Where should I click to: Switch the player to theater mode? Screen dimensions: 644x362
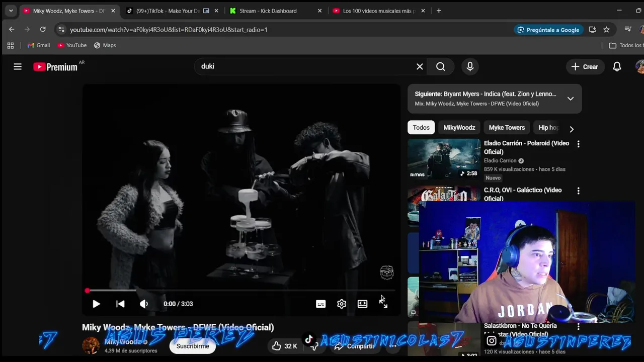pyautogui.click(x=362, y=304)
